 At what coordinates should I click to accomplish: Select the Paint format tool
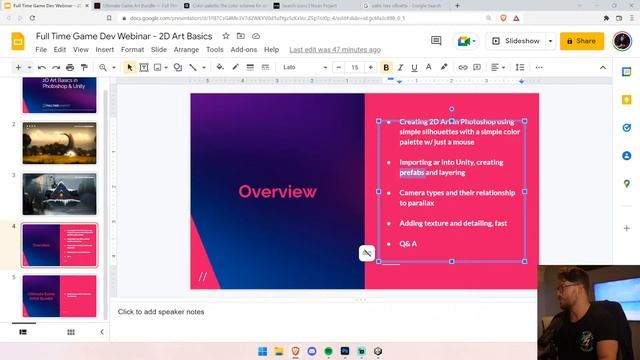tap(84, 67)
